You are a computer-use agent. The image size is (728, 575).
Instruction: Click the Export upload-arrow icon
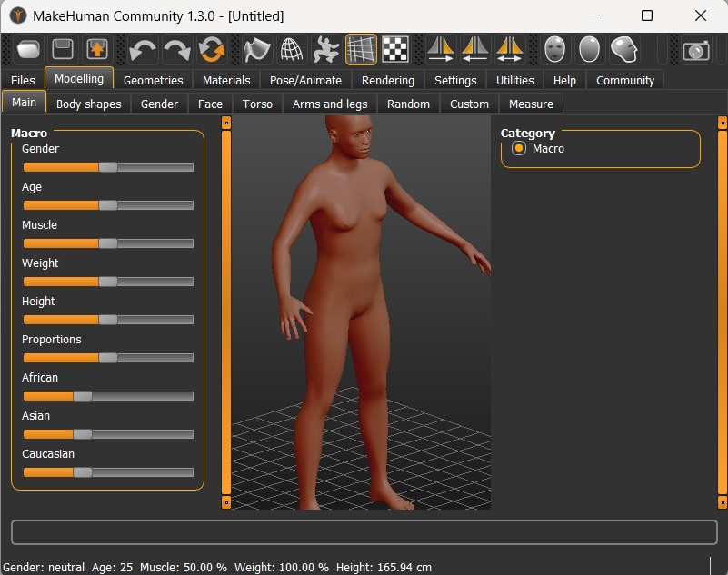point(96,49)
